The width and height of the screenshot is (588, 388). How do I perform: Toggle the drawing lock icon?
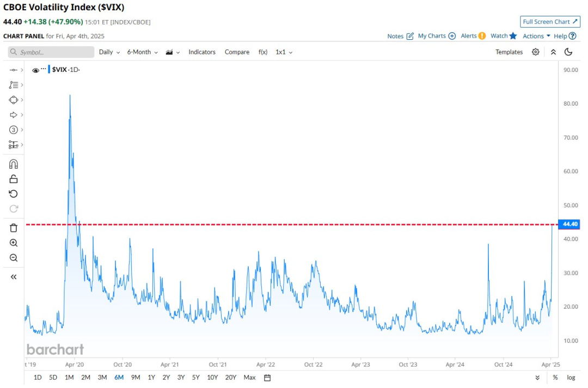[14, 179]
